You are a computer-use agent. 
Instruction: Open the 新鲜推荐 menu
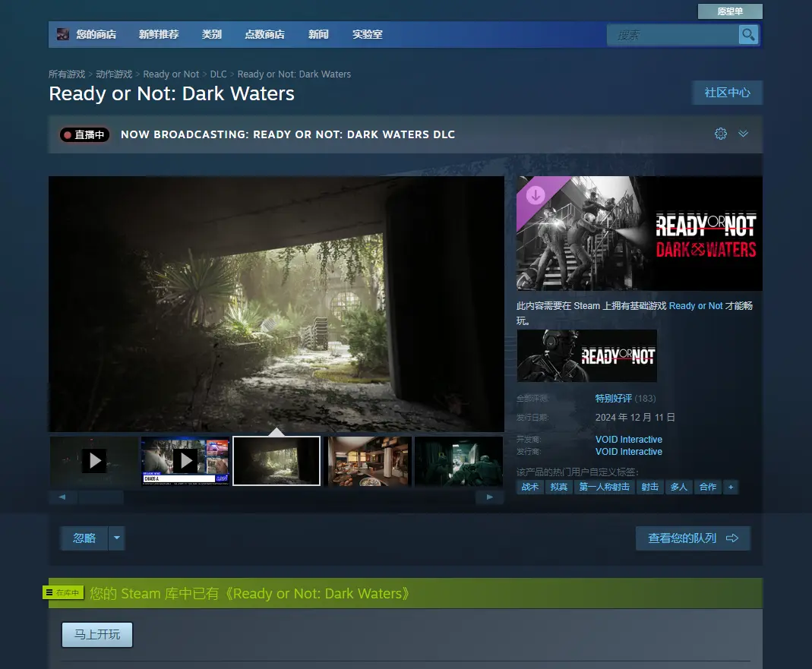tap(159, 34)
